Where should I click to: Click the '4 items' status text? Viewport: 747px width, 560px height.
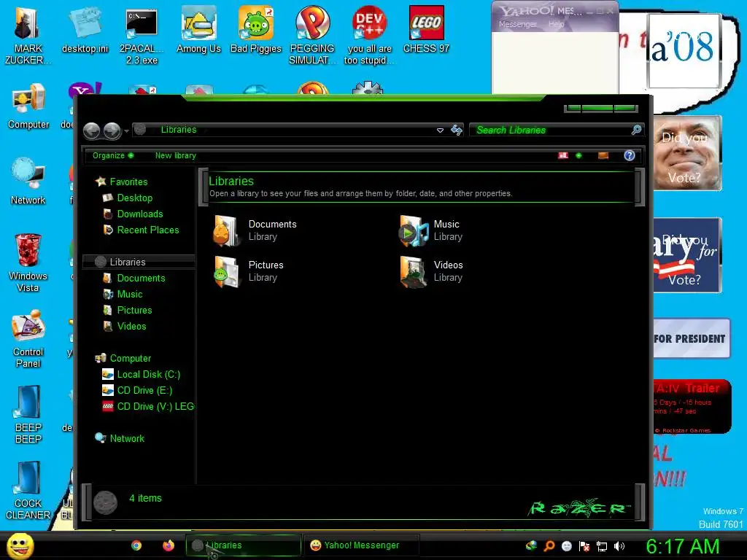145,498
